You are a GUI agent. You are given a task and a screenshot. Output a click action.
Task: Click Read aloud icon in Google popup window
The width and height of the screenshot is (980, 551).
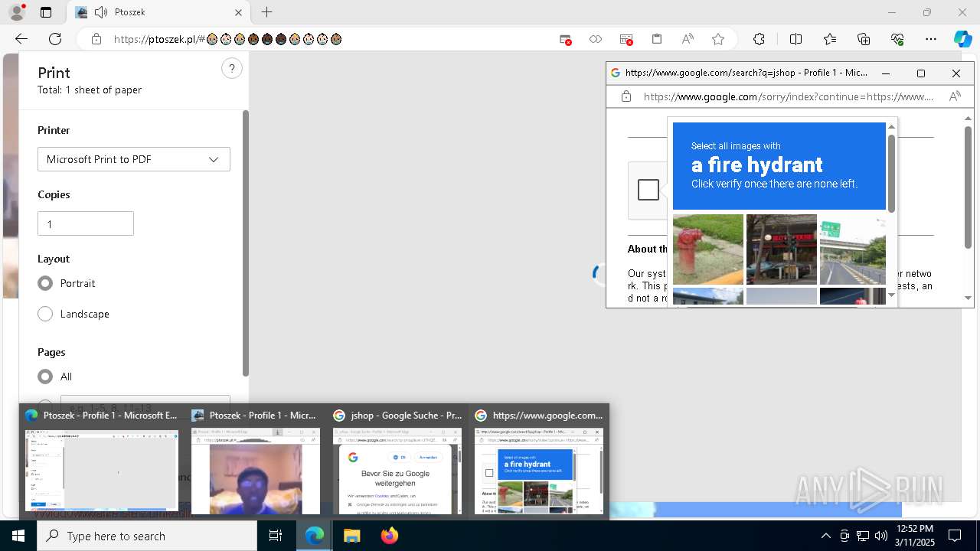point(955,96)
